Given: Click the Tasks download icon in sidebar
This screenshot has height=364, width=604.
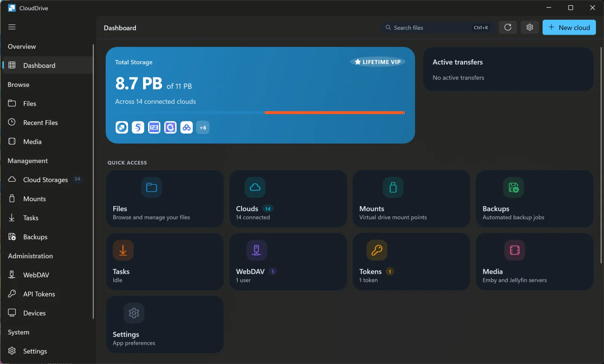Looking at the screenshot, I should coord(12,218).
